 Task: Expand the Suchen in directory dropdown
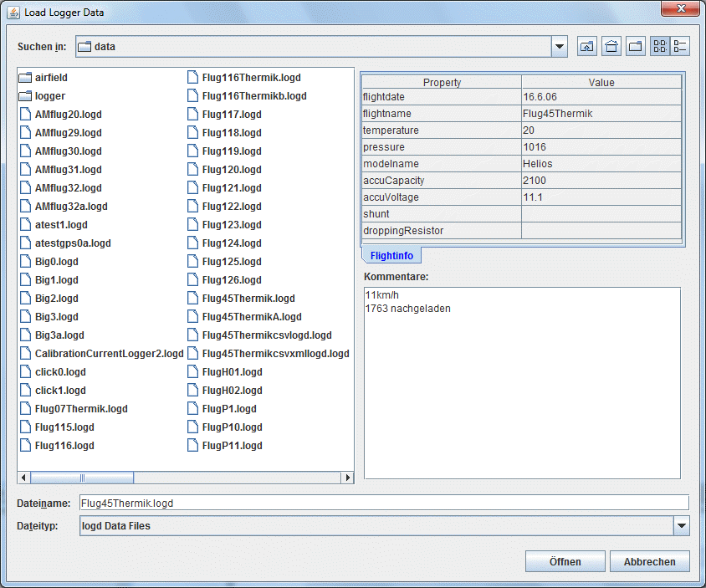[560, 47]
